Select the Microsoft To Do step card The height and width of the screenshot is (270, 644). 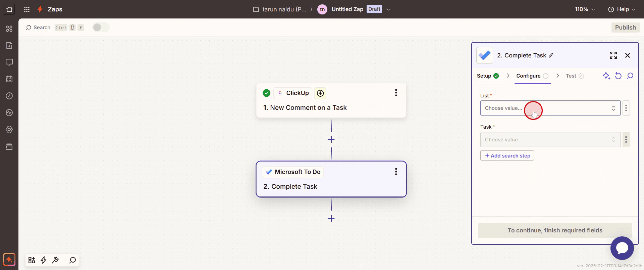331,179
